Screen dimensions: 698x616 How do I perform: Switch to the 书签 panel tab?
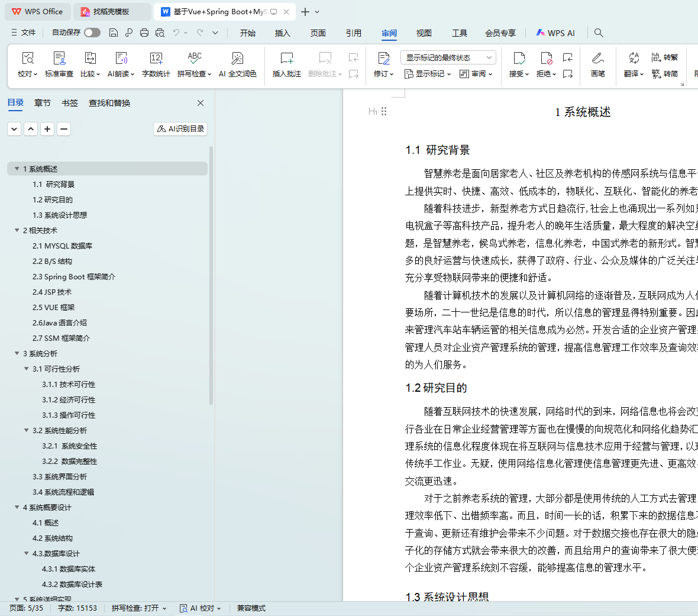coord(70,103)
